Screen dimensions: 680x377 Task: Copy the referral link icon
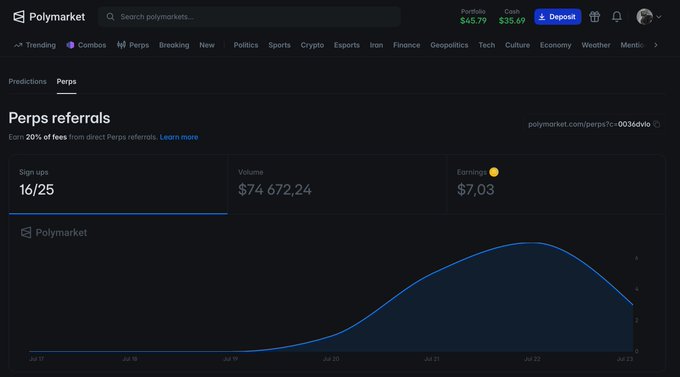pyautogui.click(x=657, y=125)
